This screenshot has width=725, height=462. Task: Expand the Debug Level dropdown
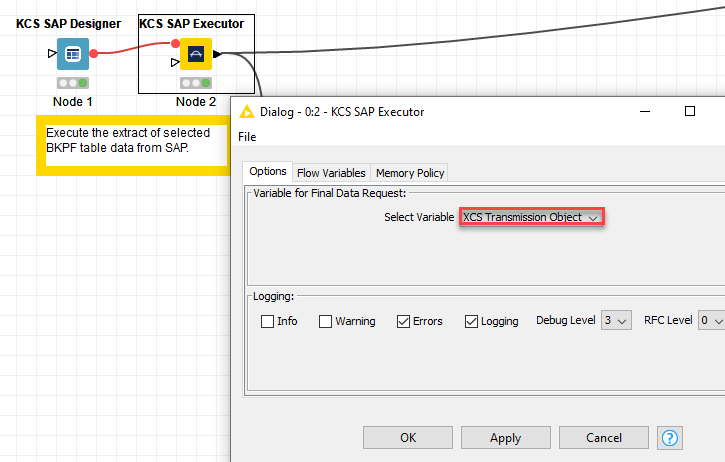[x=616, y=320]
